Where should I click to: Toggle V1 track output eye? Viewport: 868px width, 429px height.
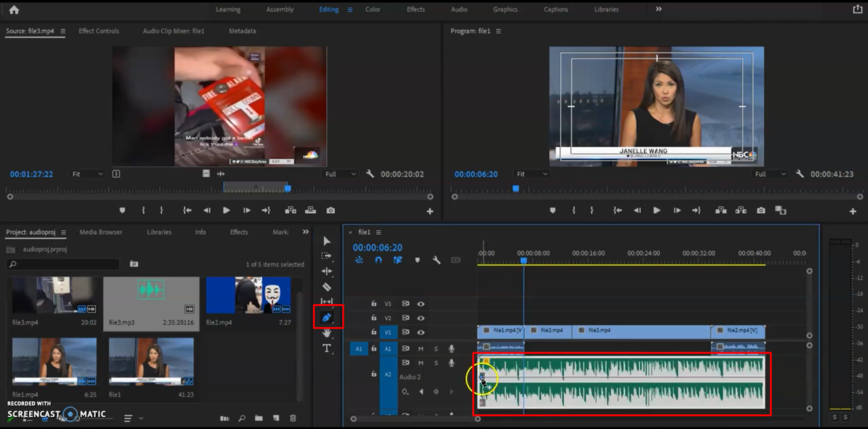tap(420, 332)
